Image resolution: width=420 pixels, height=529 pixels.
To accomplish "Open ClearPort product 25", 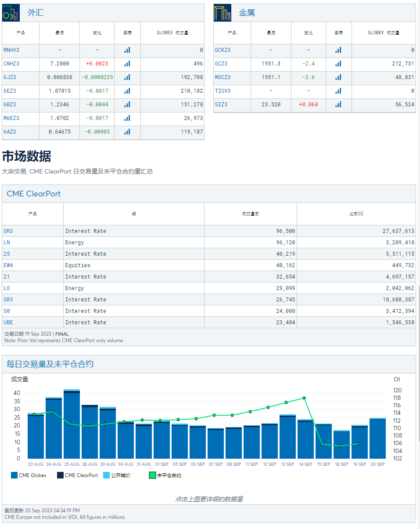I will [x=7, y=254].
